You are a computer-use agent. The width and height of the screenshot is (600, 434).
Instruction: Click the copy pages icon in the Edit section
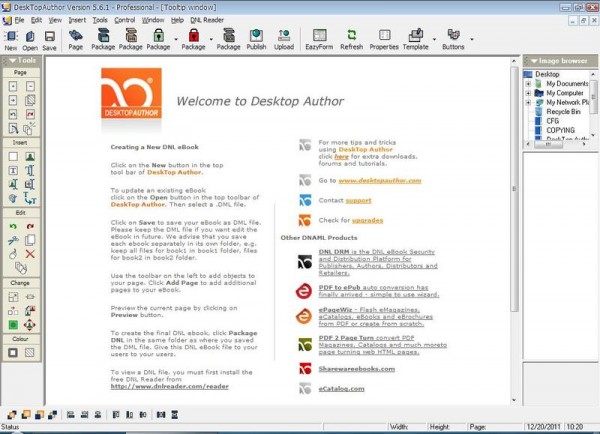click(30, 240)
